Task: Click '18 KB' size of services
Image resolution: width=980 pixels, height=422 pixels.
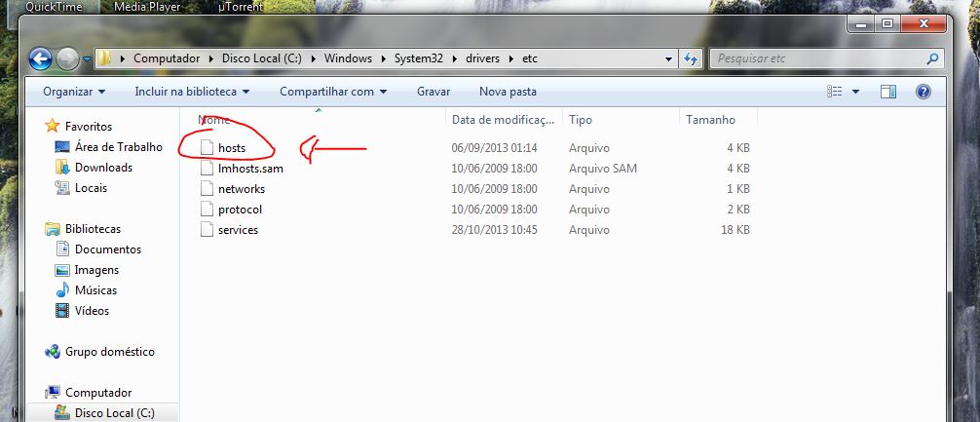Action: [x=735, y=229]
